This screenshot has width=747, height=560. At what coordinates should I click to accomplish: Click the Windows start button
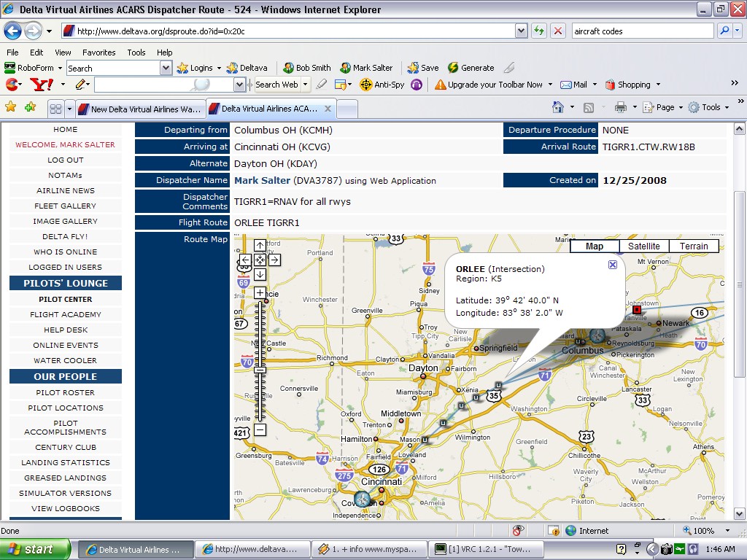click(x=35, y=550)
